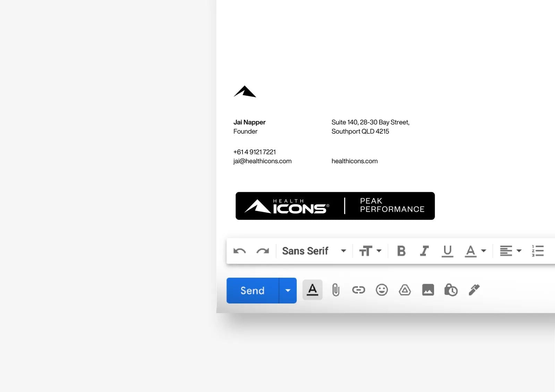This screenshot has height=392, width=555.
Task: Undo the last edit
Action: (239, 251)
